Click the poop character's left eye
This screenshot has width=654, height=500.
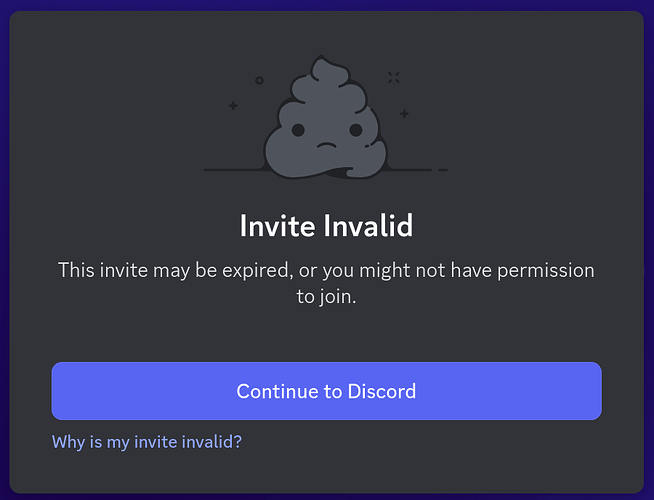coord(298,130)
